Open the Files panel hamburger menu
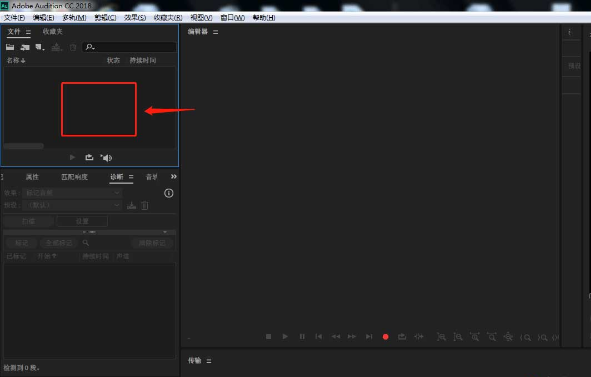591x377 pixels. tap(28, 32)
